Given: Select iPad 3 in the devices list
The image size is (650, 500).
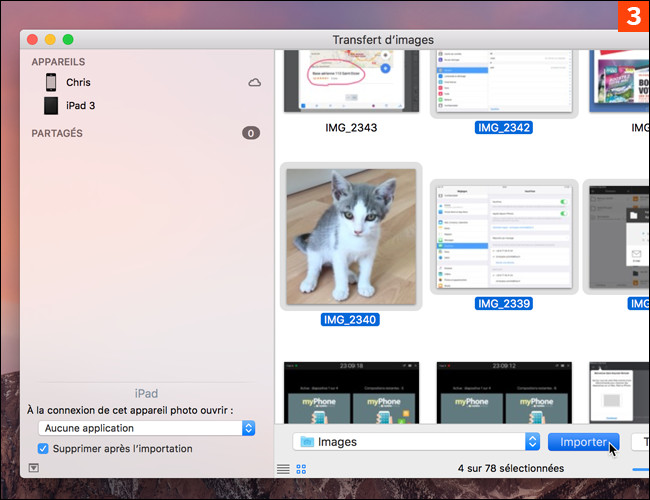Looking at the screenshot, I should point(80,105).
